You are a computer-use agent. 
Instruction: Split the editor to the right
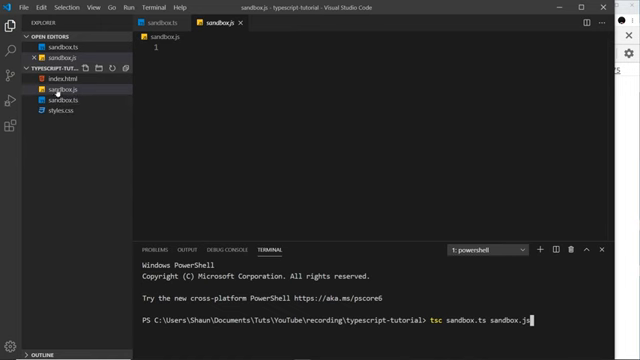pyautogui.click(x=587, y=23)
